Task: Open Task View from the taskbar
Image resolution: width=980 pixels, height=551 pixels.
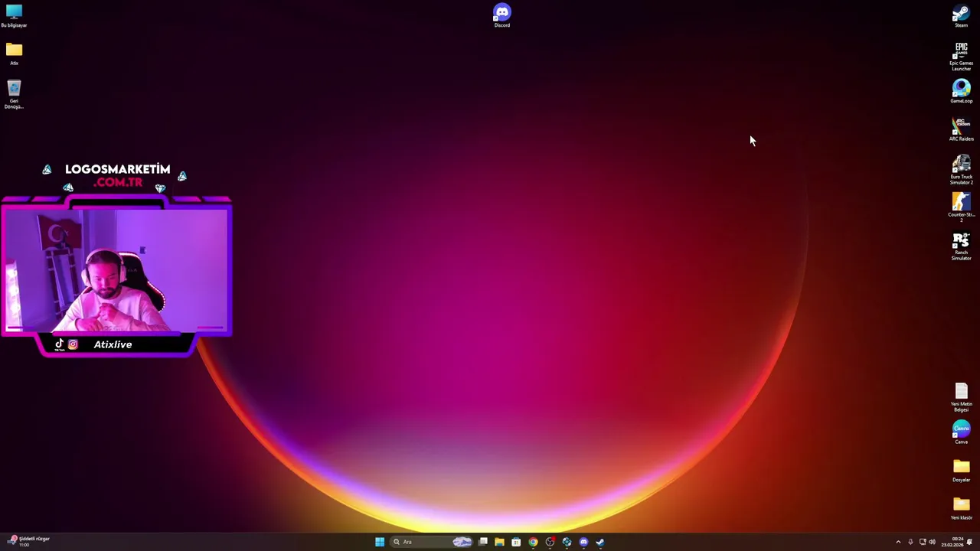Action: coord(483,542)
